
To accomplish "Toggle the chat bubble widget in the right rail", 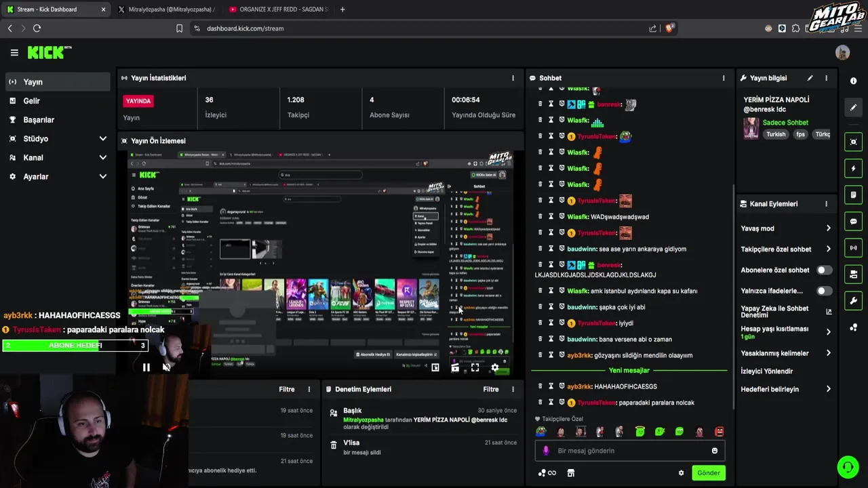I will 853,222.
